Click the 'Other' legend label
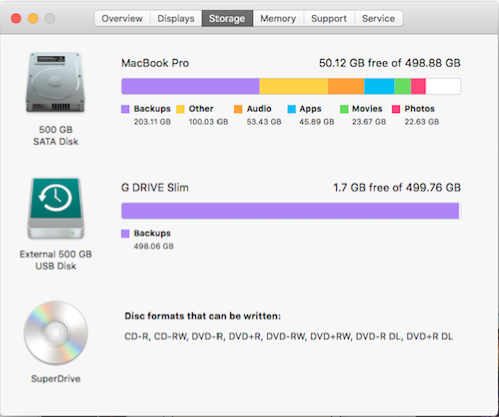This screenshot has height=417, width=499. pyautogui.click(x=201, y=109)
